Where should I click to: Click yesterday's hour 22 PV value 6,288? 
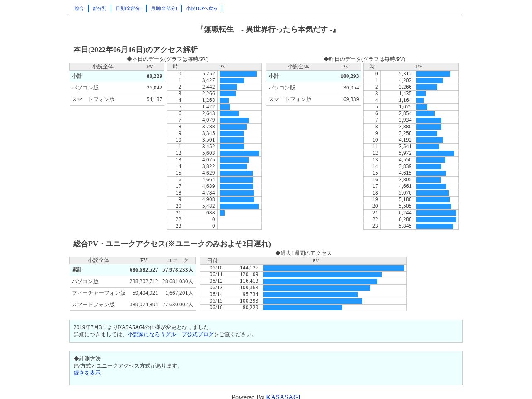point(405,219)
